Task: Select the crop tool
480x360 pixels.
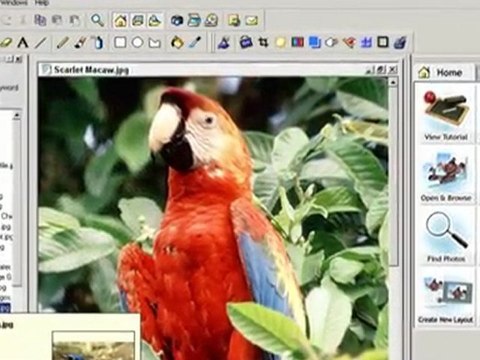Action: [263, 43]
